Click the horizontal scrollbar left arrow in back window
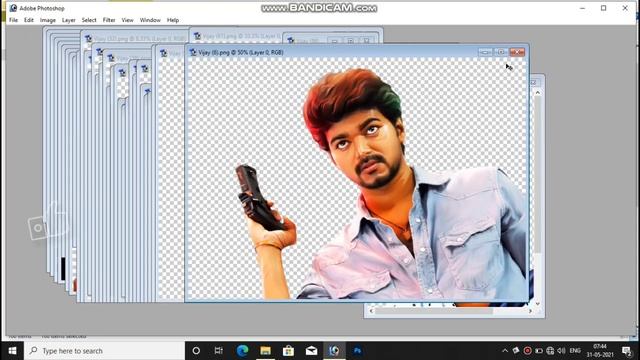This screenshot has height=360, width=640. [371, 311]
